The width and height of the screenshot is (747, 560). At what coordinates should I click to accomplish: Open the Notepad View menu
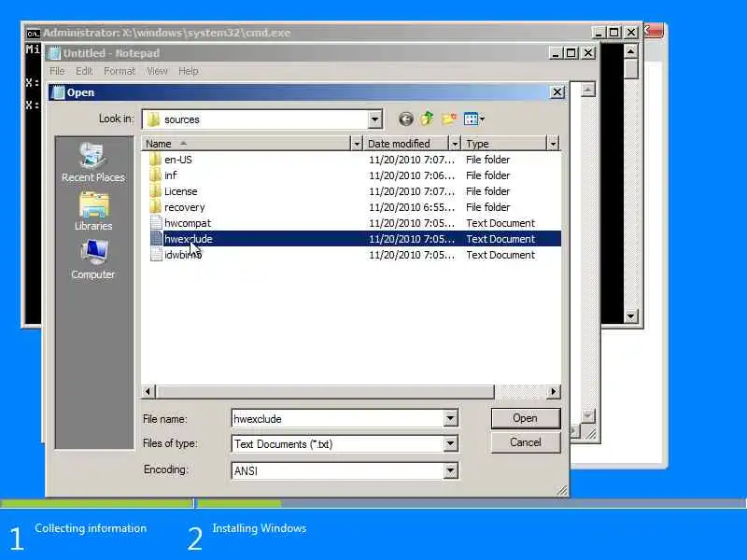coord(157,71)
